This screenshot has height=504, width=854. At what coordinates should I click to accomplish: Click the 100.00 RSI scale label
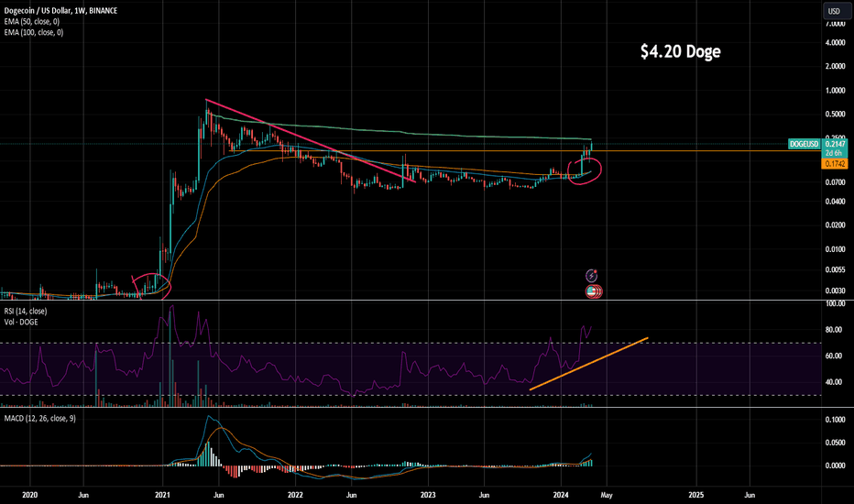pyautogui.click(x=835, y=303)
